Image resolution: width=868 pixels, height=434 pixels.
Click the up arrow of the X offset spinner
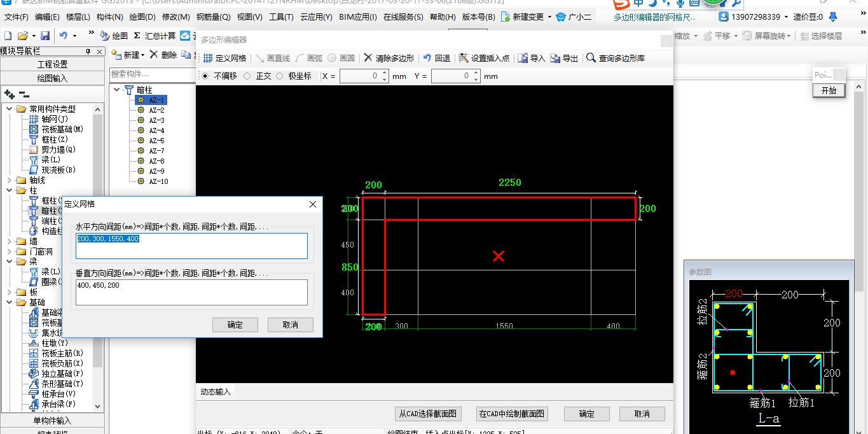click(x=384, y=73)
